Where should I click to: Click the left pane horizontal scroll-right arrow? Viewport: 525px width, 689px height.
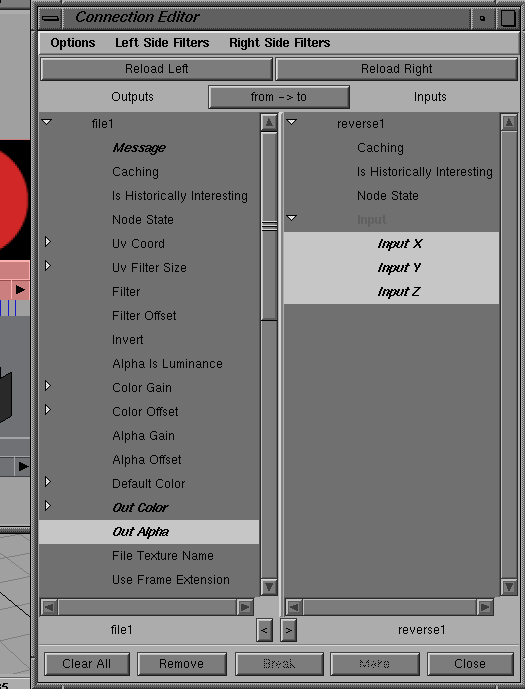point(245,607)
